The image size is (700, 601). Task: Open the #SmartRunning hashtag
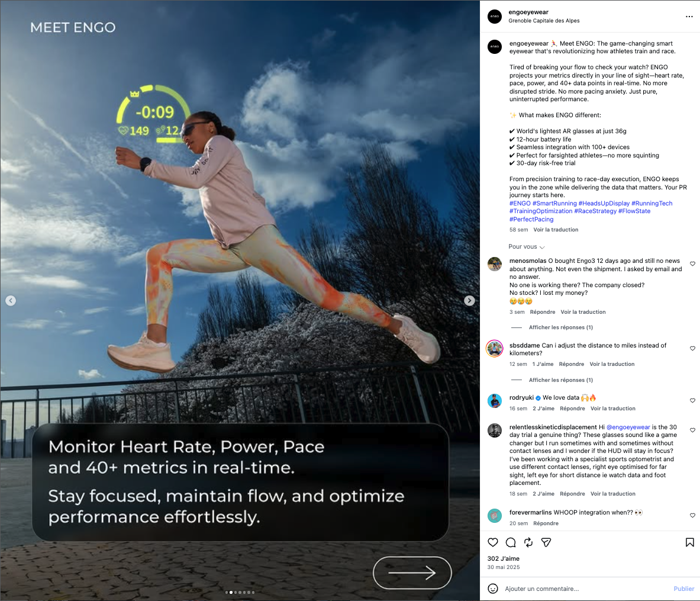pos(554,203)
